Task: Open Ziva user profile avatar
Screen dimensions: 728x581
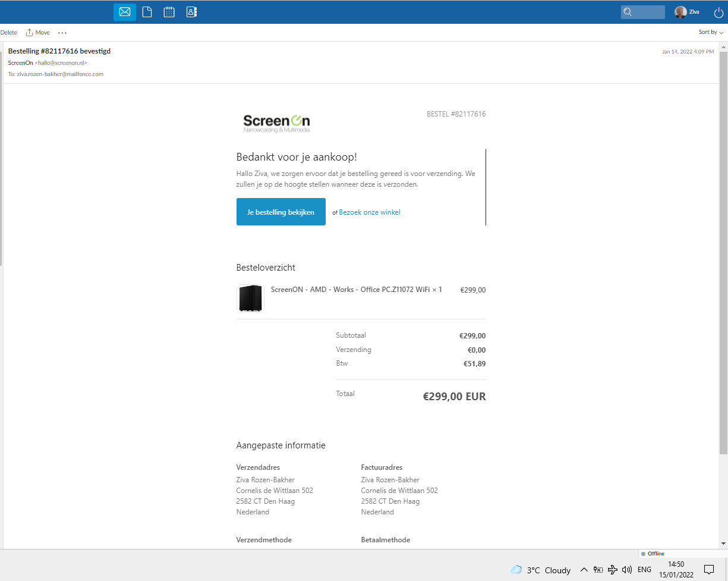Action: click(680, 12)
